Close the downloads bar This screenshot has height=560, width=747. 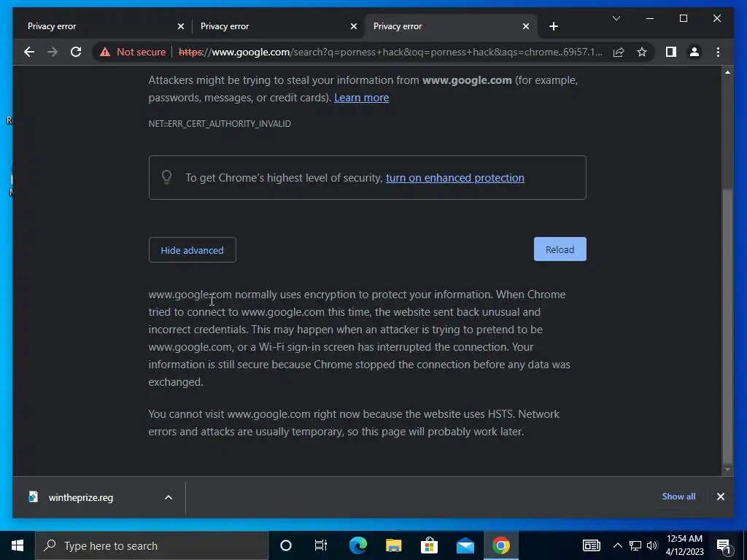click(720, 497)
